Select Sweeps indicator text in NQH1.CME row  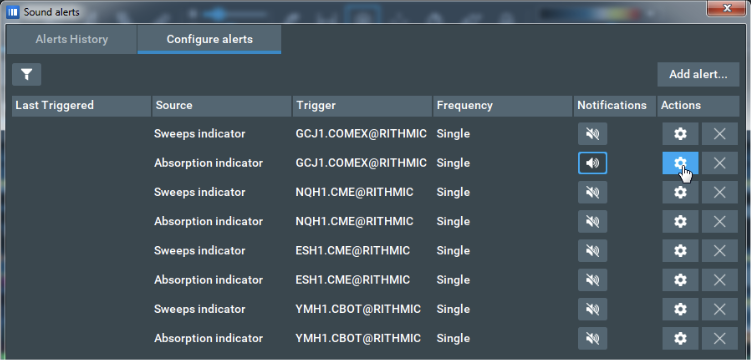199,192
